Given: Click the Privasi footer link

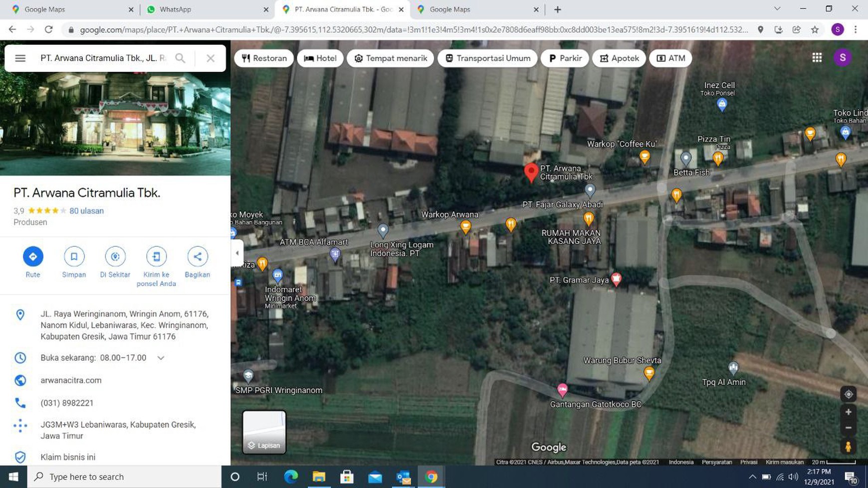Looking at the screenshot, I should [749, 462].
